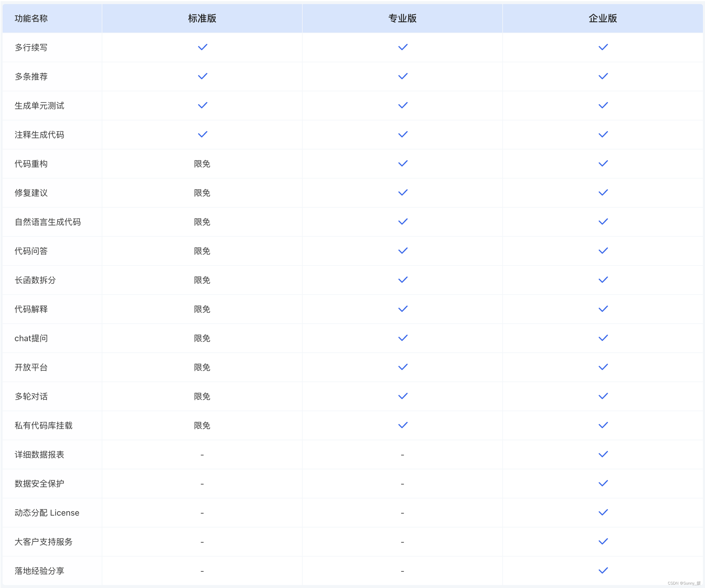Click 限免 in the 多轮对话 row
The width and height of the screenshot is (705, 588).
[x=202, y=396]
